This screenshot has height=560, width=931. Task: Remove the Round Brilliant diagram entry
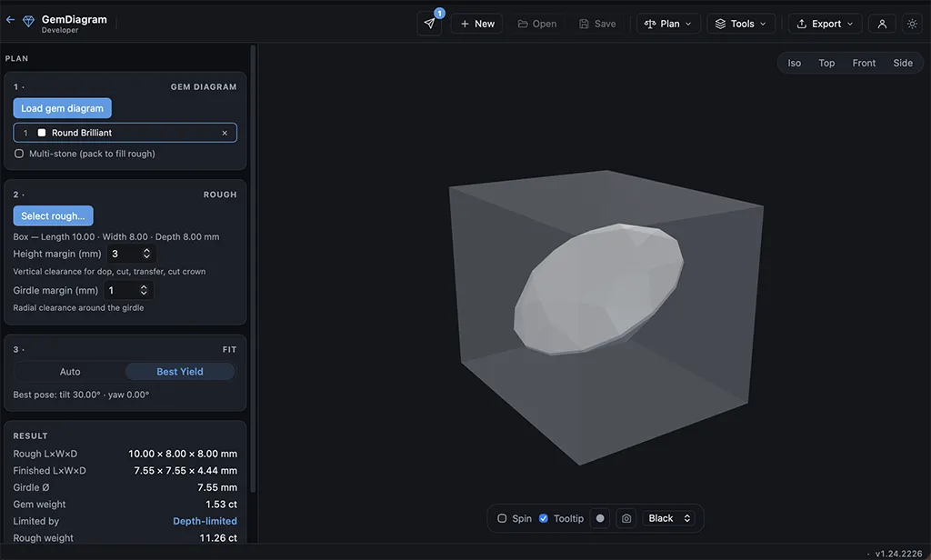coord(225,133)
